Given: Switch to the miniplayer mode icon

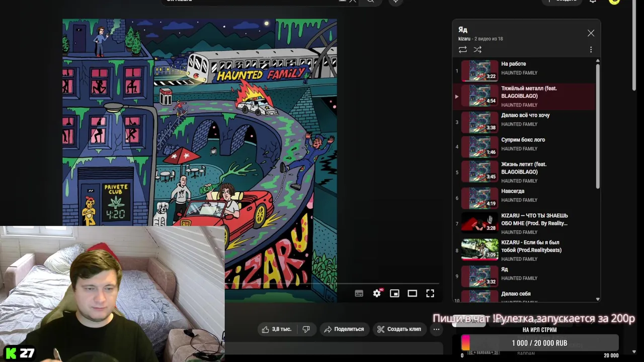Looking at the screenshot, I should (x=394, y=293).
